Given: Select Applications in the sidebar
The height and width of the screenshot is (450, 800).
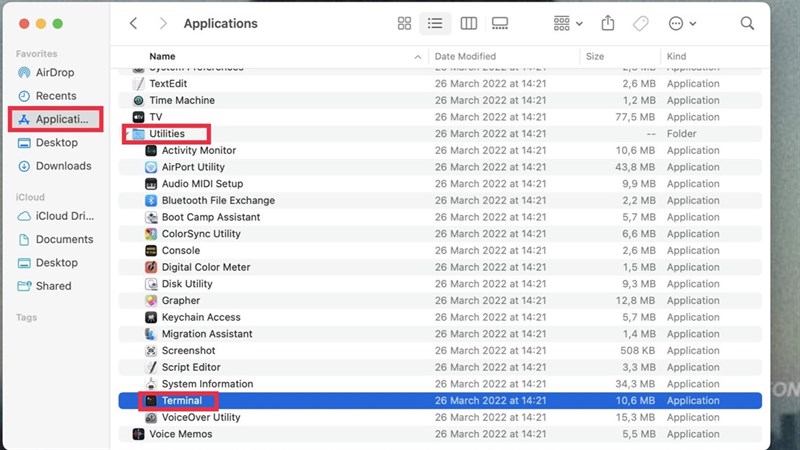Looking at the screenshot, I should tap(56, 119).
